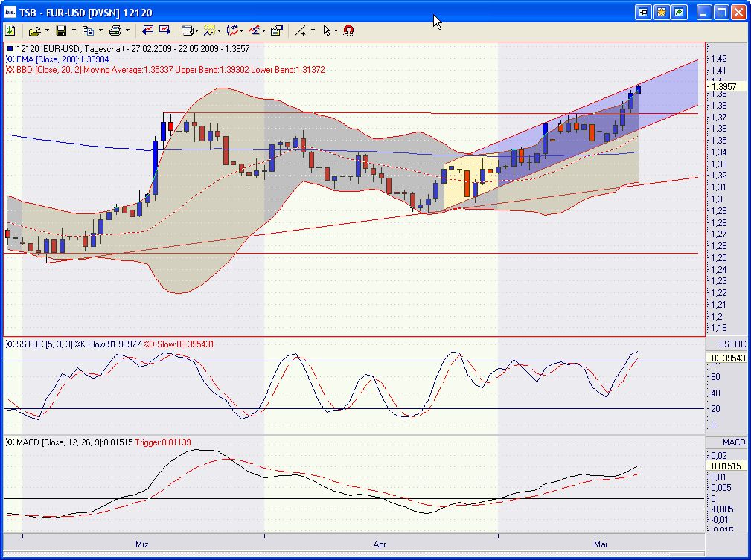751x560 pixels.
Task: Open the chart properties icon
Action: pos(275,30)
